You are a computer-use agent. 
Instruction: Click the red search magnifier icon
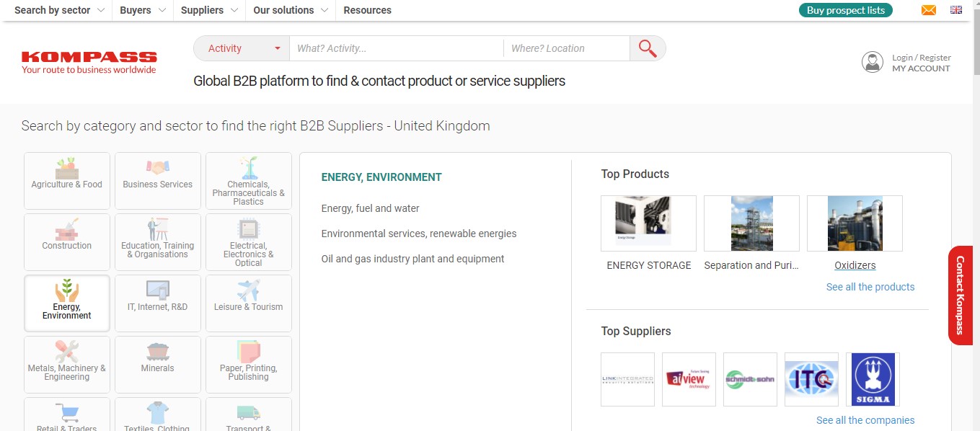[647, 48]
